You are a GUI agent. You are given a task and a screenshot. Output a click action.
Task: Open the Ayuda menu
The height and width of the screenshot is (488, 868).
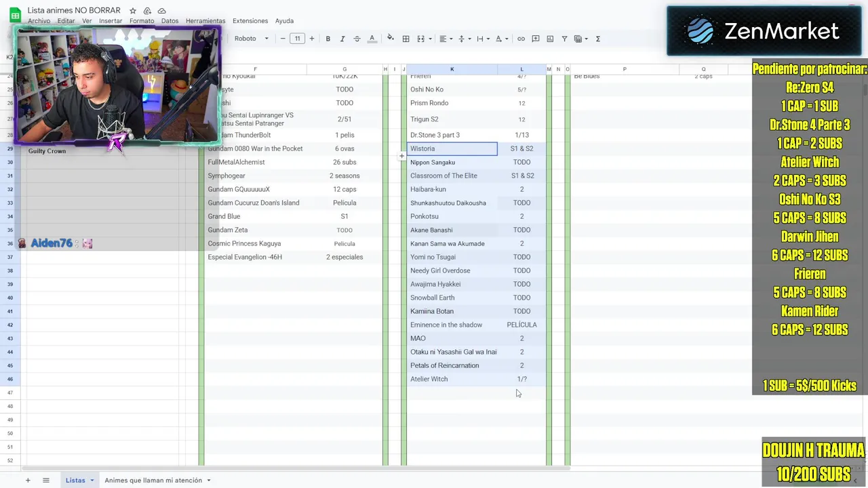284,21
